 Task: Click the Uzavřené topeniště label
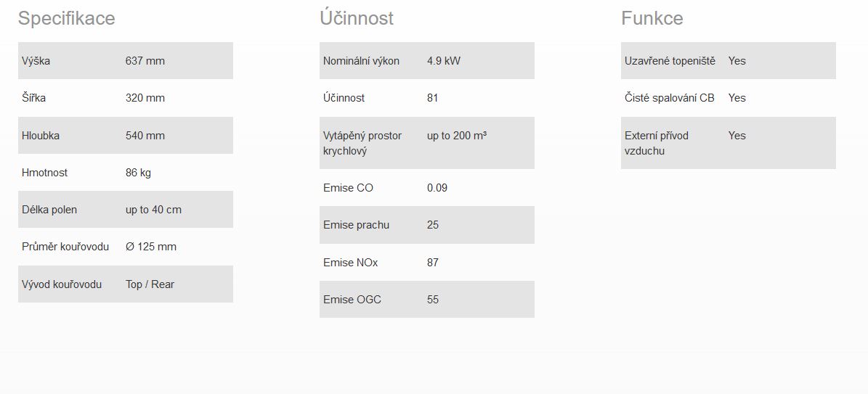670,61
